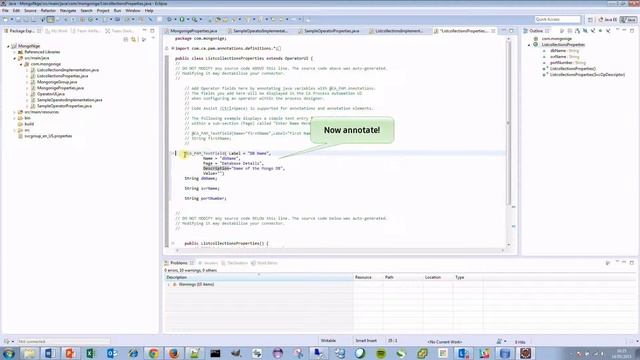Open the Window menu
This screenshot has width=640, height=360.
[133, 11]
